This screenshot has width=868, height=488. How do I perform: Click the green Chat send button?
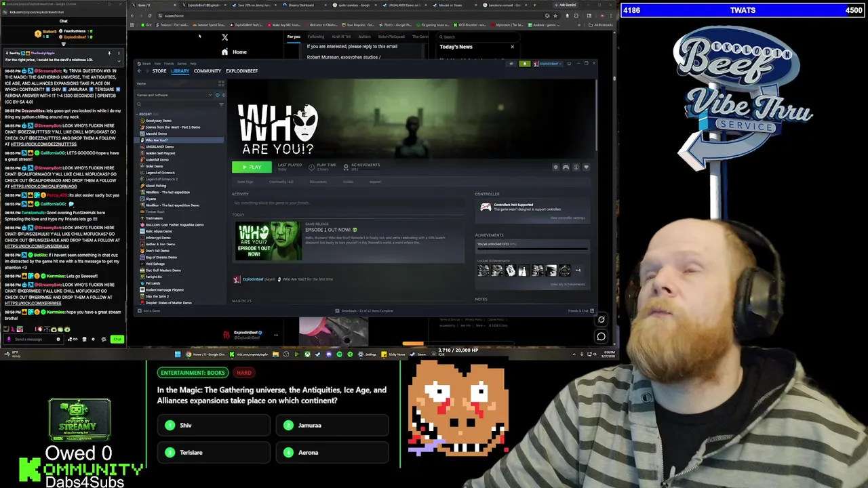[117, 339]
